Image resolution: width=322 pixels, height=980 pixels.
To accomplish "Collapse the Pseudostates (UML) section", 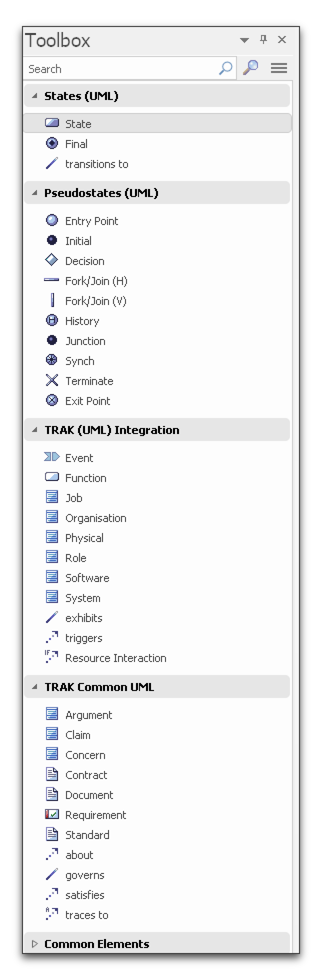I will pos(34,193).
